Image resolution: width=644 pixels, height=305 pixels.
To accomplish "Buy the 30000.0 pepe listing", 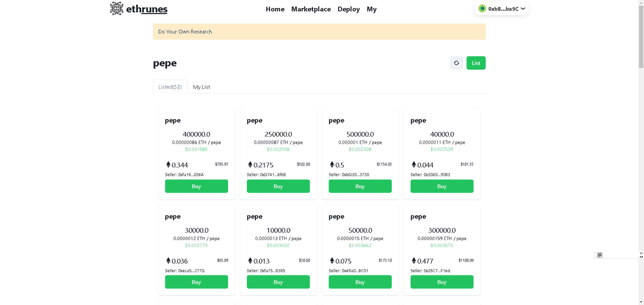I will (x=196, y=282).
